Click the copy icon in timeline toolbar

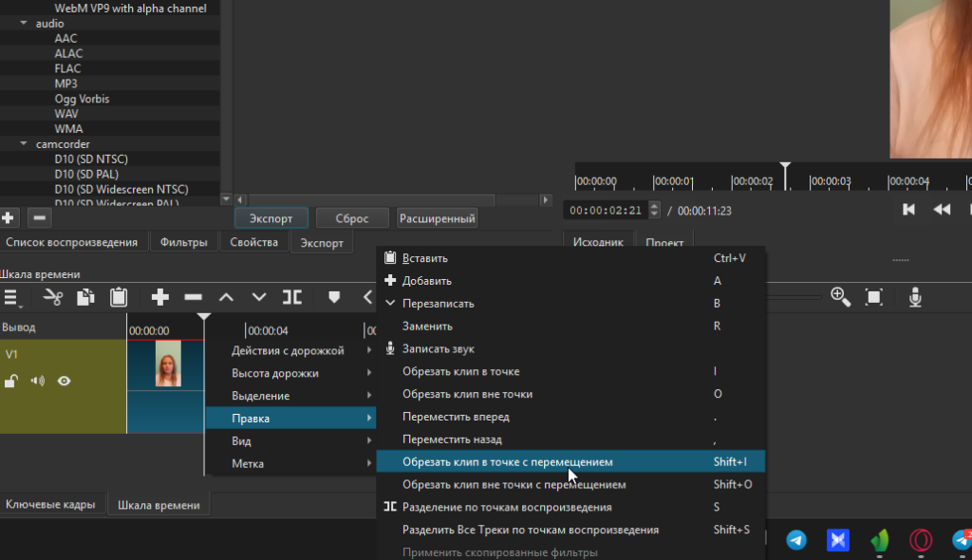pos(85,298)
